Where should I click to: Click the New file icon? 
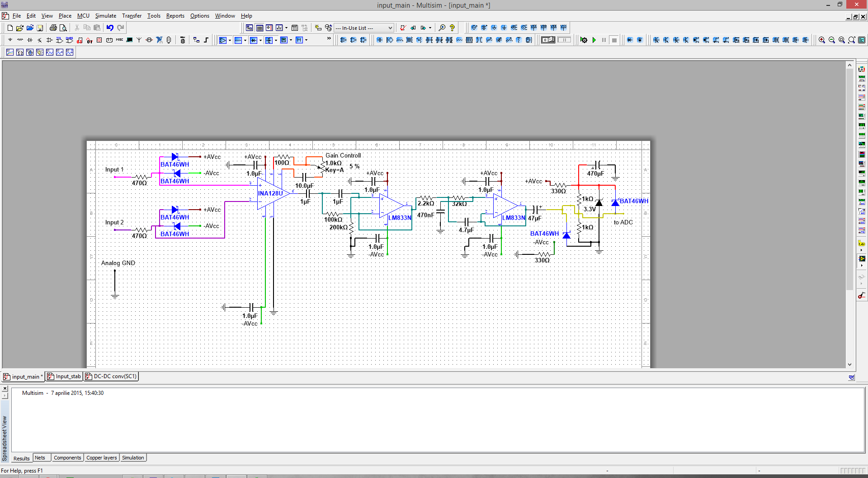pyautogui.click(x=10, y=28)
